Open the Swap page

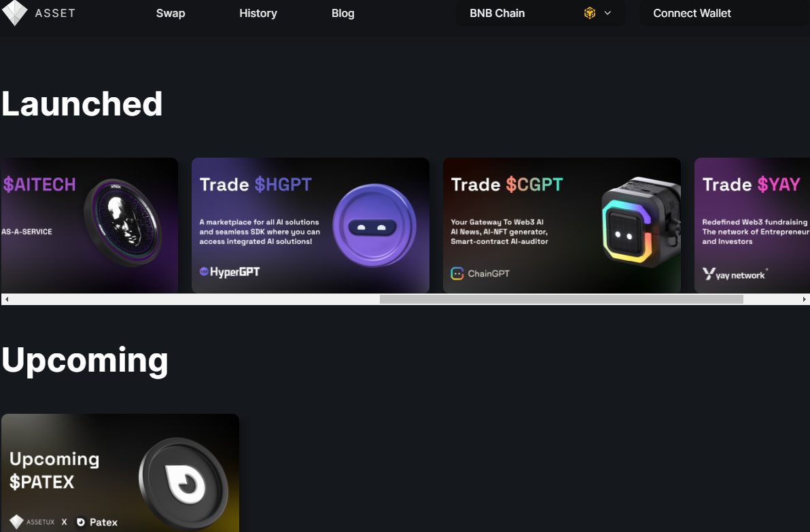[x=171, y=14]
